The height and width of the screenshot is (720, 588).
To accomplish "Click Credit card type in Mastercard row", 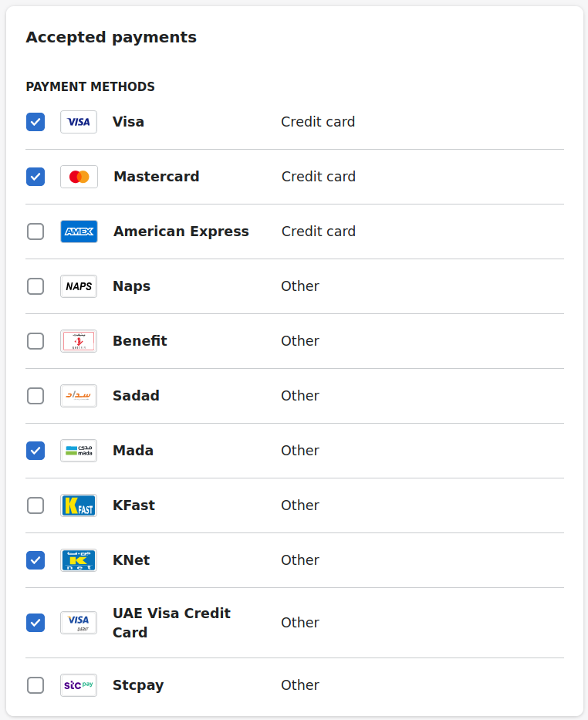I will click(319, 176).
